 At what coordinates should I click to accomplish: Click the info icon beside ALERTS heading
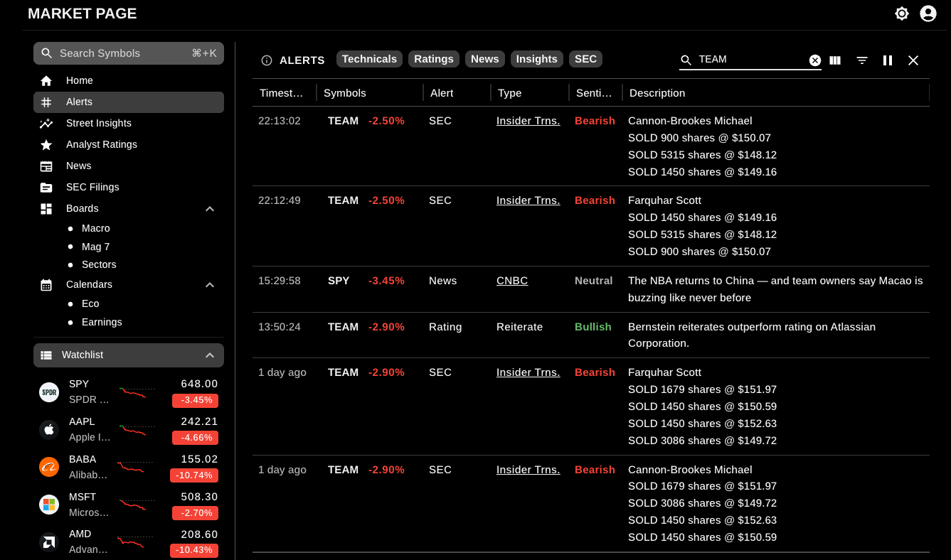267,60
